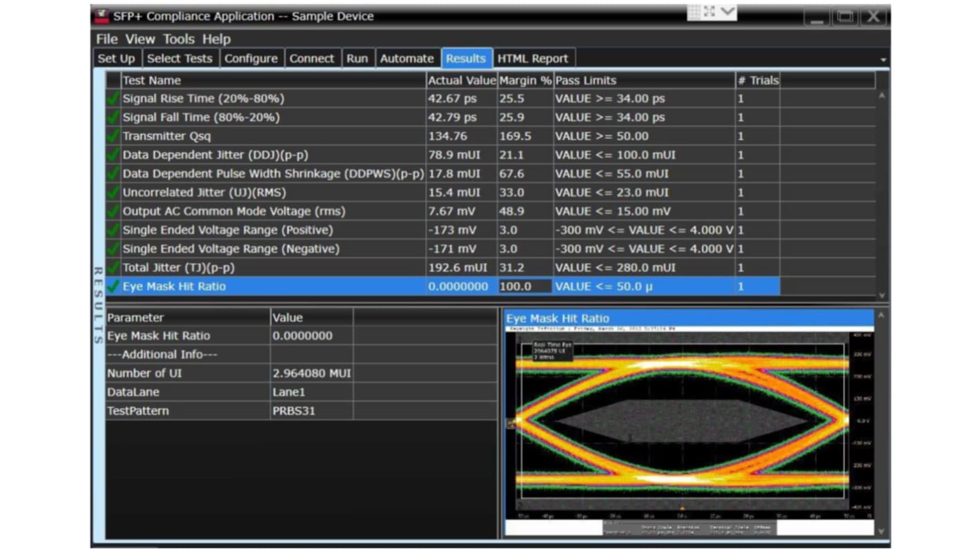The image size is (980, 551).
Task: Select Data Dependent Pulse Width Shrinkage row
Action: (443, 173)
